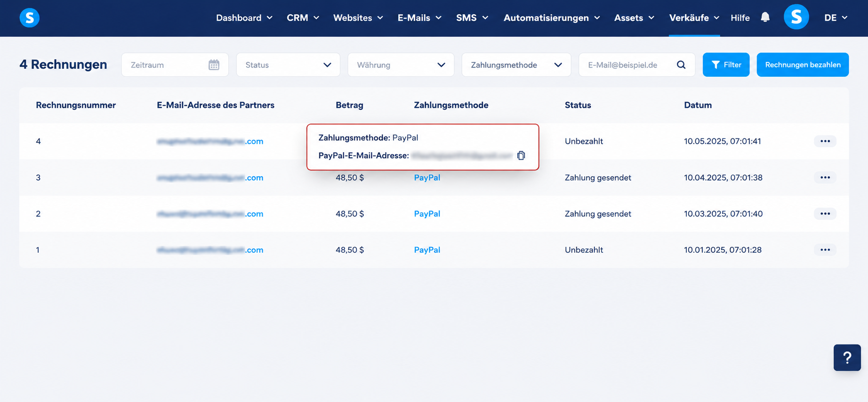Open the notifications bell
Viewport: 868px width, 402px height.
[765, 17]
